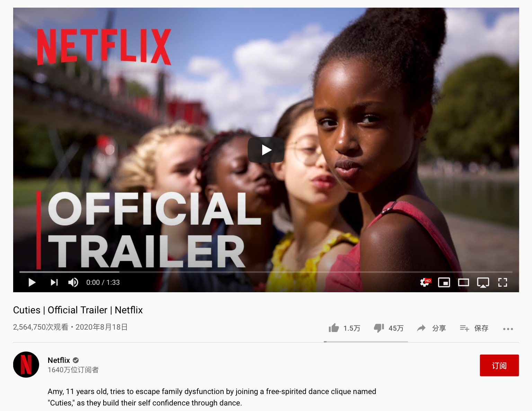Click the like/dislike ratio bar
Image resolution: width=532 pixels, height=411 pixels.
click(366, 342)
